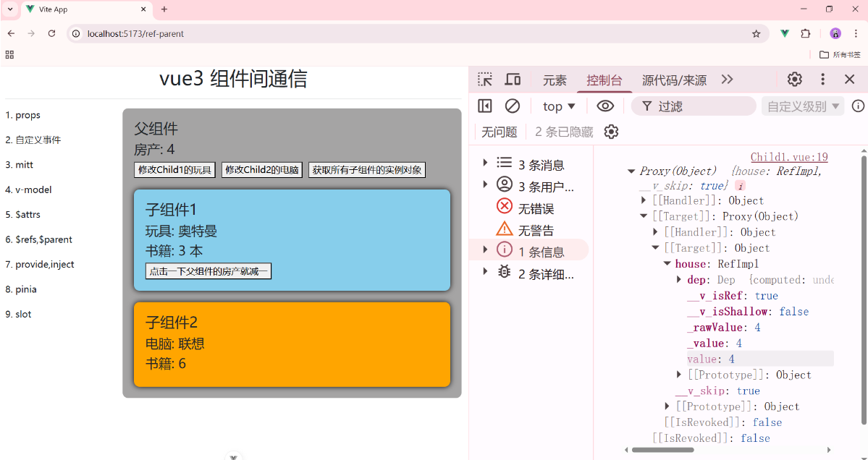Open the 7. provide,inject nav link
Image resolution: width=868 pixels, height=460 pixels.
40,264
